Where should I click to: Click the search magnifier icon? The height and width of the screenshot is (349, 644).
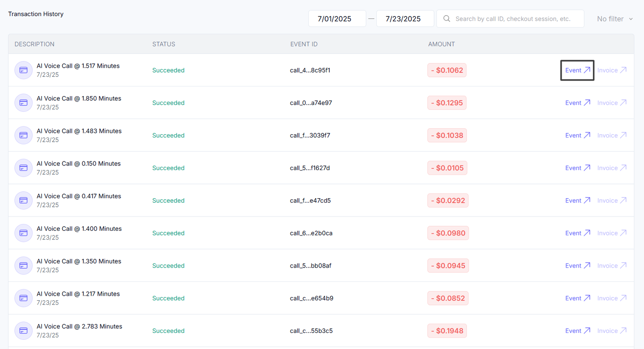pos(447,19)
